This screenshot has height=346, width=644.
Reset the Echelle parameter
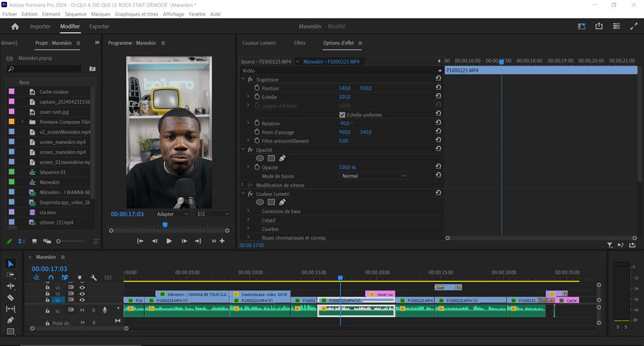tap(438, 97)
